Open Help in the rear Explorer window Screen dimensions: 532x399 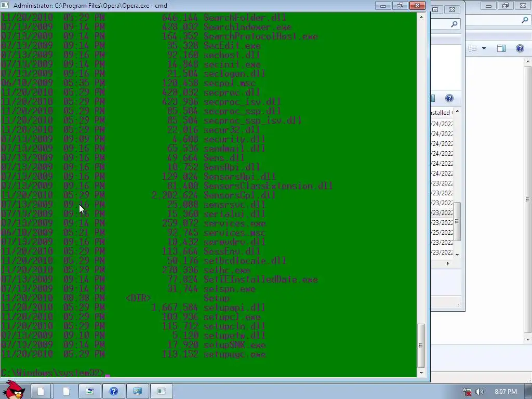520,48
